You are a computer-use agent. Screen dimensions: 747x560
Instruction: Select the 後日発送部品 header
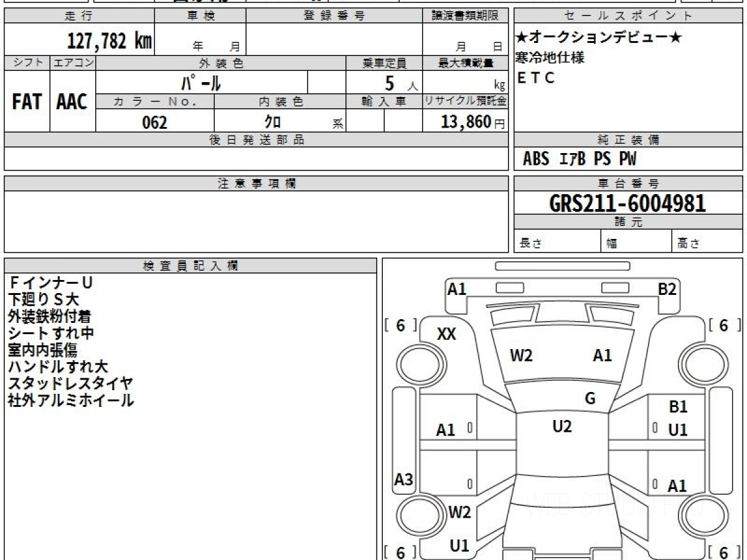pos(256,140)
